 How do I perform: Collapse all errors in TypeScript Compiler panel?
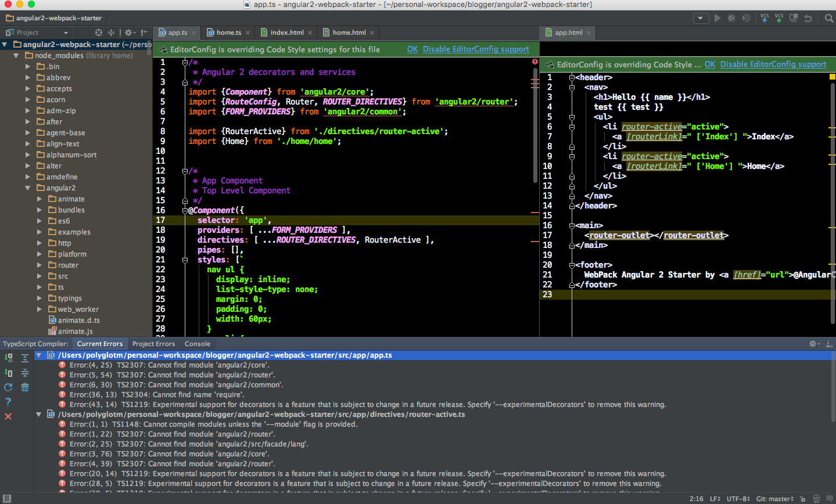(25, 373)
